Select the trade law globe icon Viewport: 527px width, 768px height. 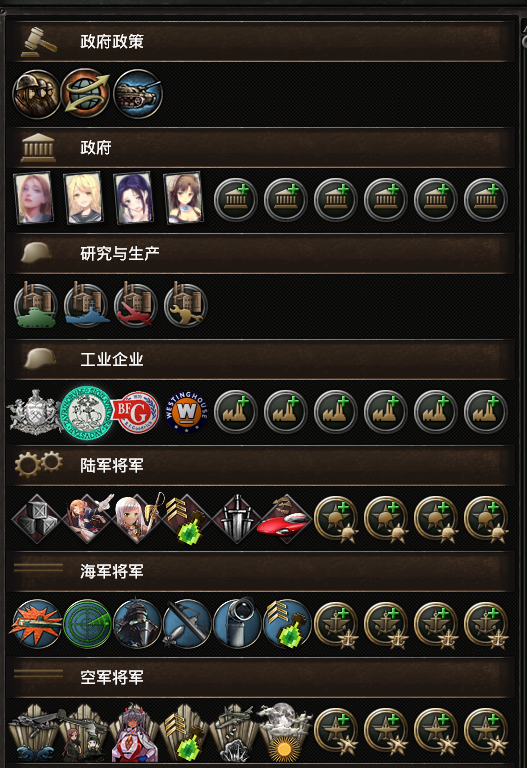(86, 93)
